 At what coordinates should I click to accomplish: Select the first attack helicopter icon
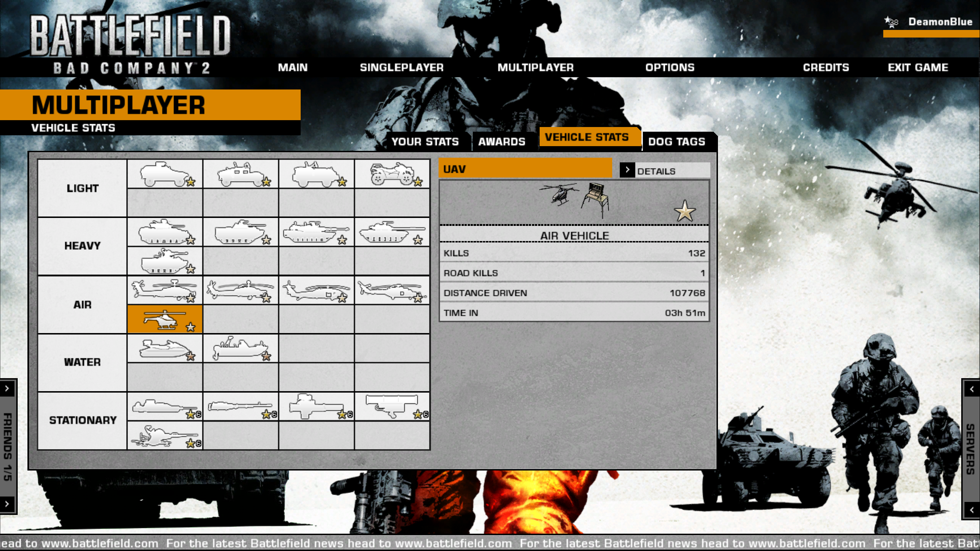coord(165,290)
